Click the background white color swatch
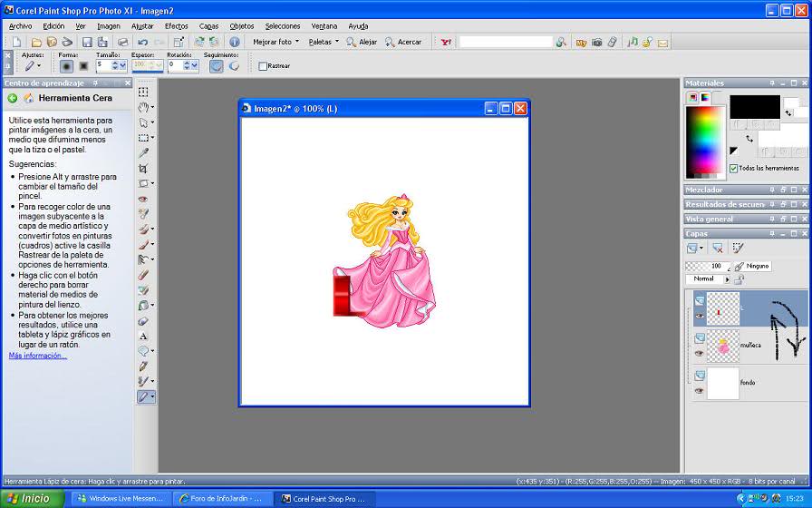 (x=782, y=137)
